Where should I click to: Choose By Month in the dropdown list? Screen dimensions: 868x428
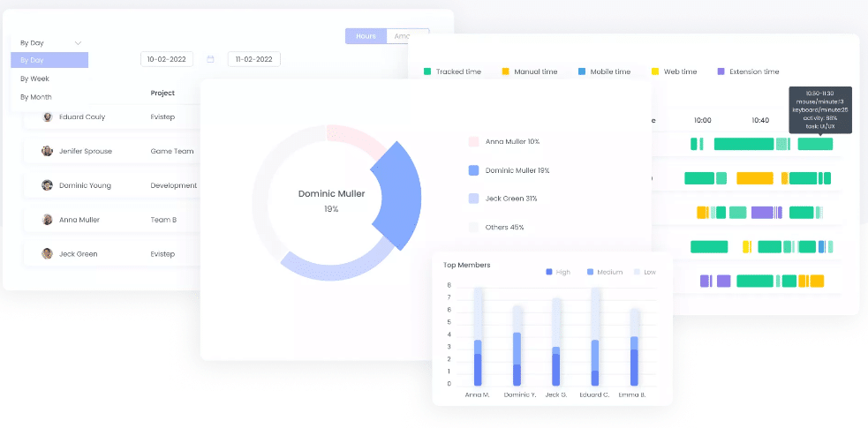pos(35,97)
